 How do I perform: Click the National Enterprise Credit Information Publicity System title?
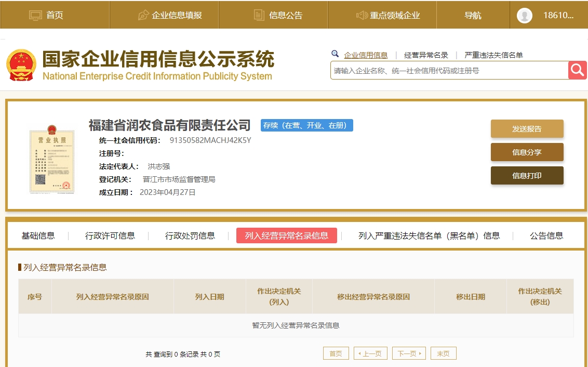click(157, 76)
